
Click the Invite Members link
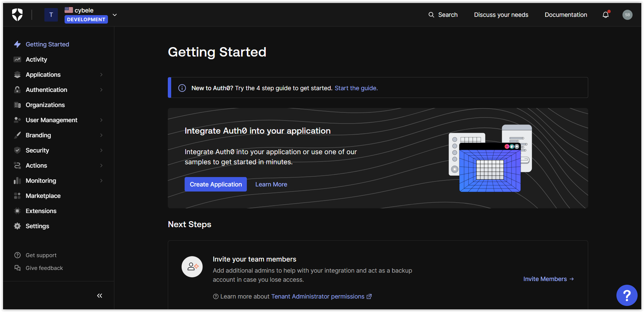pyautogui.click(x=548, y=279)
